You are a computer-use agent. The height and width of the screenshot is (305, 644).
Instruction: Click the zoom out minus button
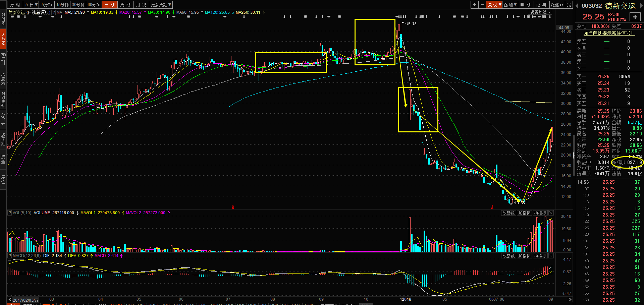click(482, 5)
